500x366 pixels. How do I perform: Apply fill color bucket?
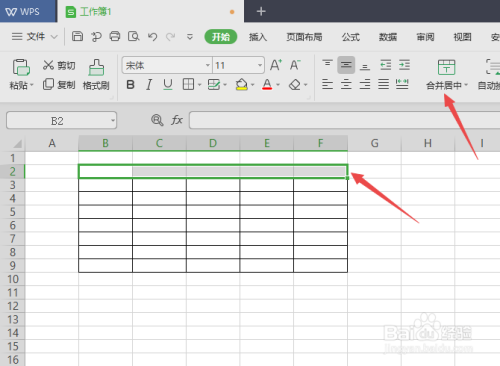[x=242, y=84]
